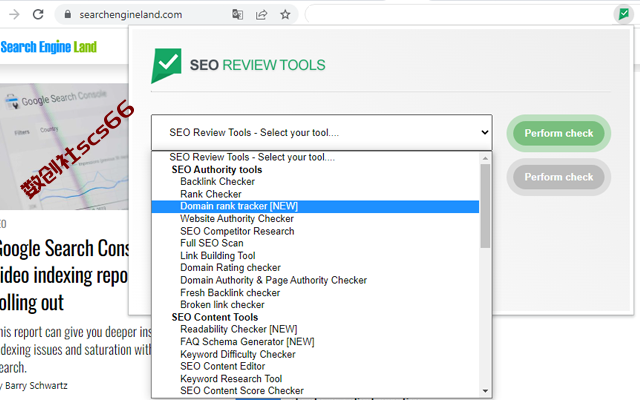The width and height of the screenshot is (640, 400).
Task: Select Keyword Research Tool
Action: (x=315, y=379)
